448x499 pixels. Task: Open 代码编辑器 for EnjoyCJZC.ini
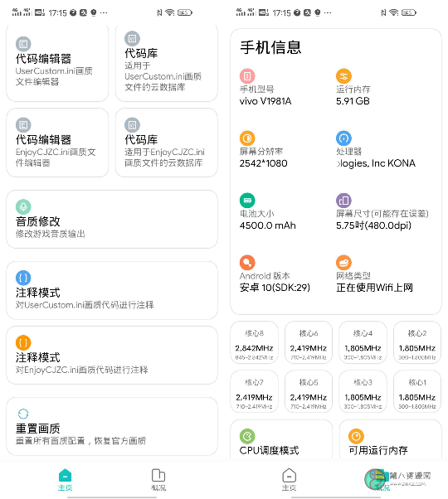pos(57,143)
